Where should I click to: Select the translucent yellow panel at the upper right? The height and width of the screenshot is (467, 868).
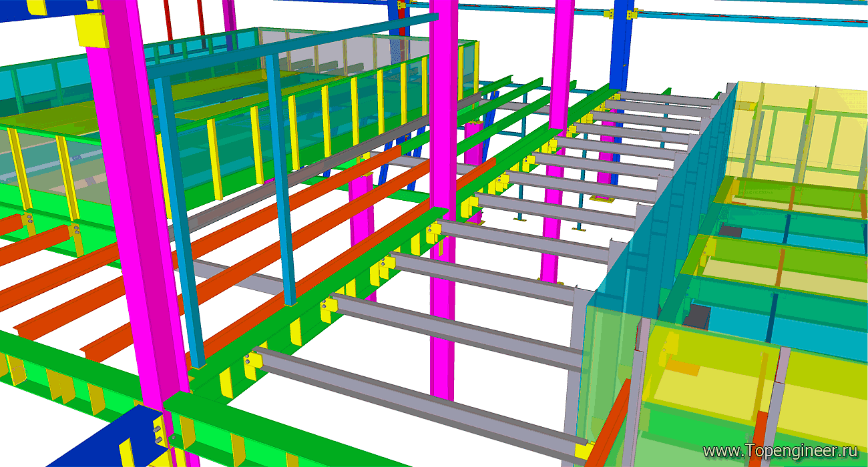tap(799, 133)
